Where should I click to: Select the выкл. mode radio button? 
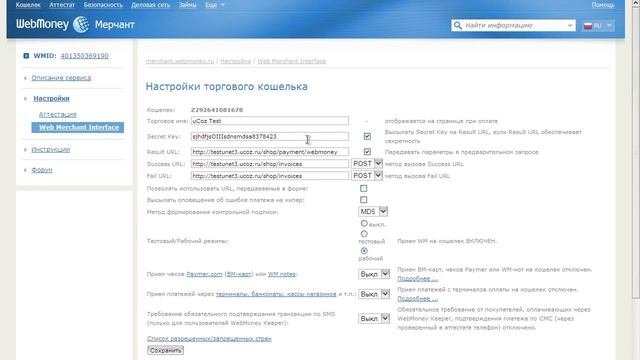[x=364, y=223]
